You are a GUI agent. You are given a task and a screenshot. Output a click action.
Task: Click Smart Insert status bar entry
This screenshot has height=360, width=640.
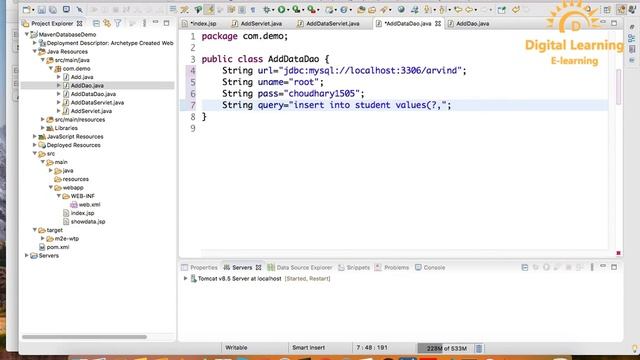coord(309,348)
